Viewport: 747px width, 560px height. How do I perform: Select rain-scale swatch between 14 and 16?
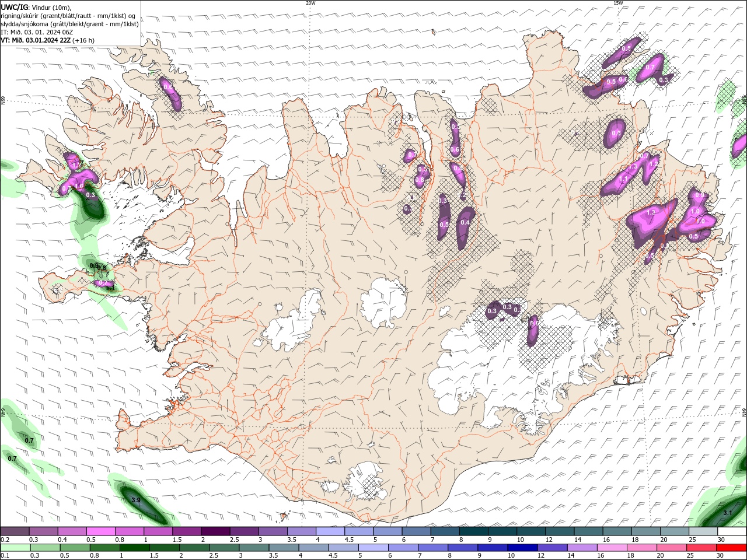(x=582, y=548)
